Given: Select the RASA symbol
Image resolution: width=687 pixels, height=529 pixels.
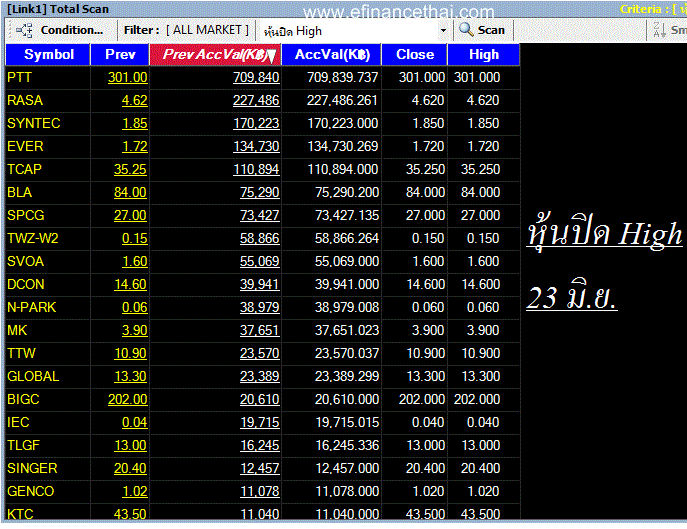Looking at the screenshot, I should [25, 100].
